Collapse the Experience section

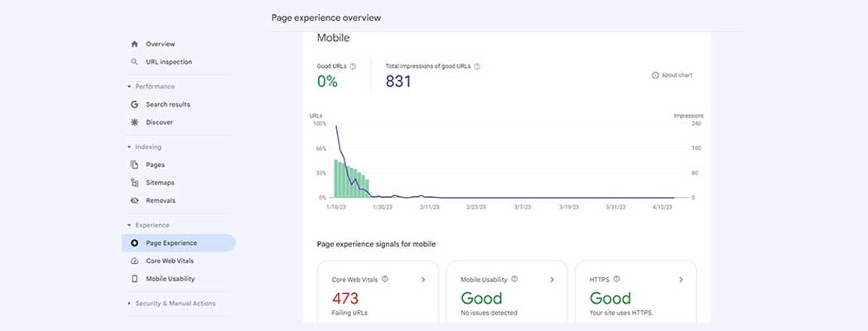(x=129, y=225)
